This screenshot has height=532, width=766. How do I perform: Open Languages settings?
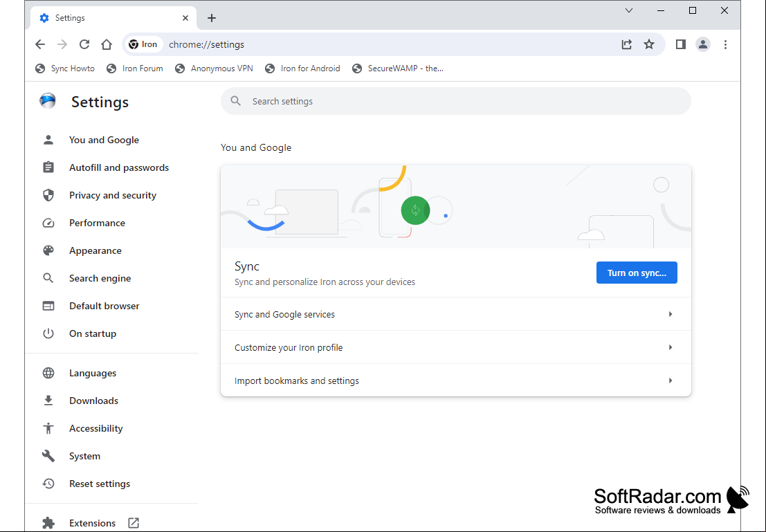click(93, 374)
